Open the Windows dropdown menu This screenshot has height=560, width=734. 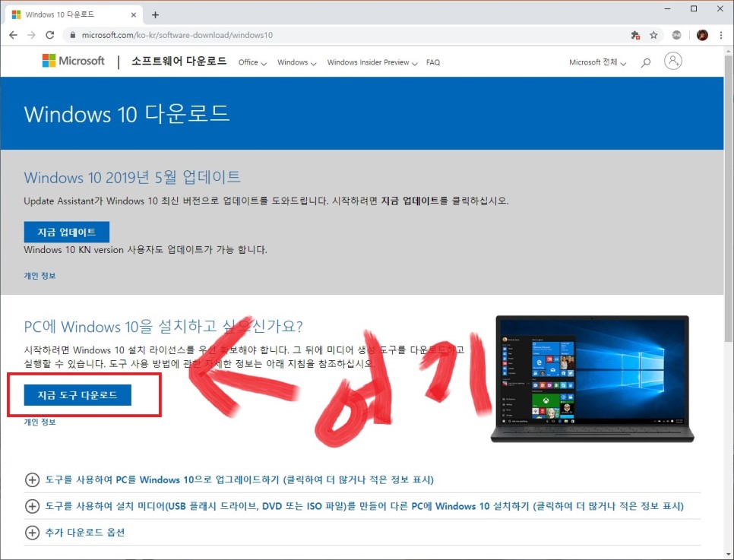(297, 62)
